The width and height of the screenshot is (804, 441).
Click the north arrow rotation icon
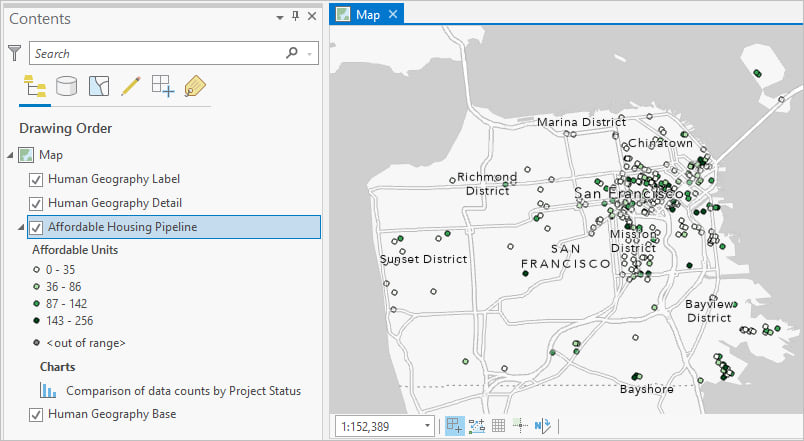544,426
